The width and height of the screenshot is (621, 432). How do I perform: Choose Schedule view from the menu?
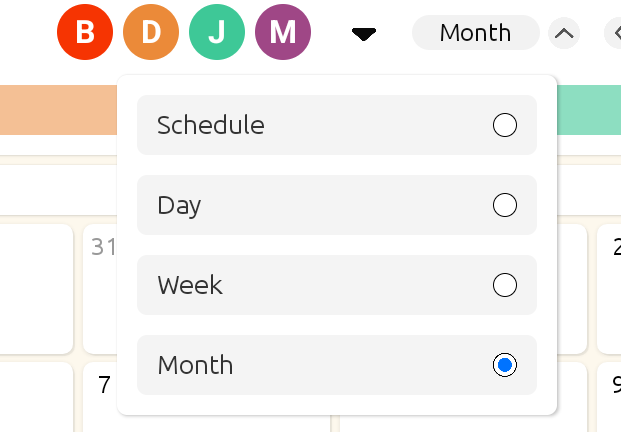(x=211, y=125)
